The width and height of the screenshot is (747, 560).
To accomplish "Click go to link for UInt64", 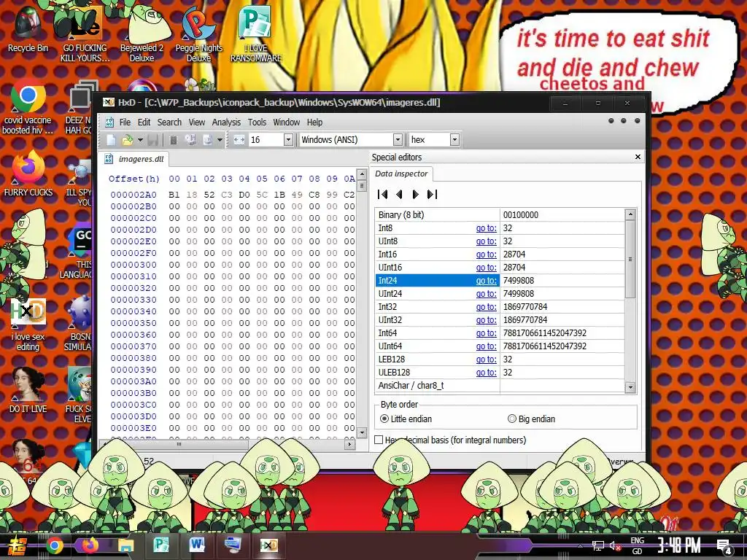I will tap(486, 346).
